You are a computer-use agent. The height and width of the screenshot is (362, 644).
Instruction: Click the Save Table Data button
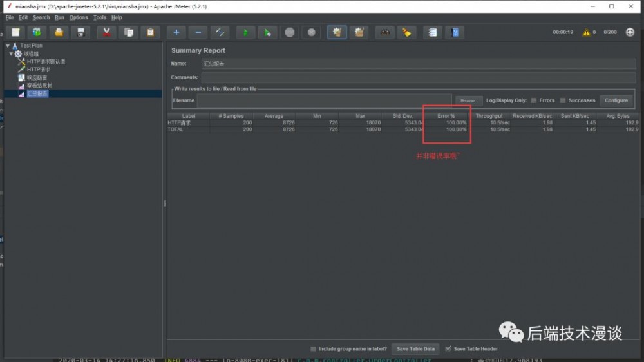pos(415,349)
